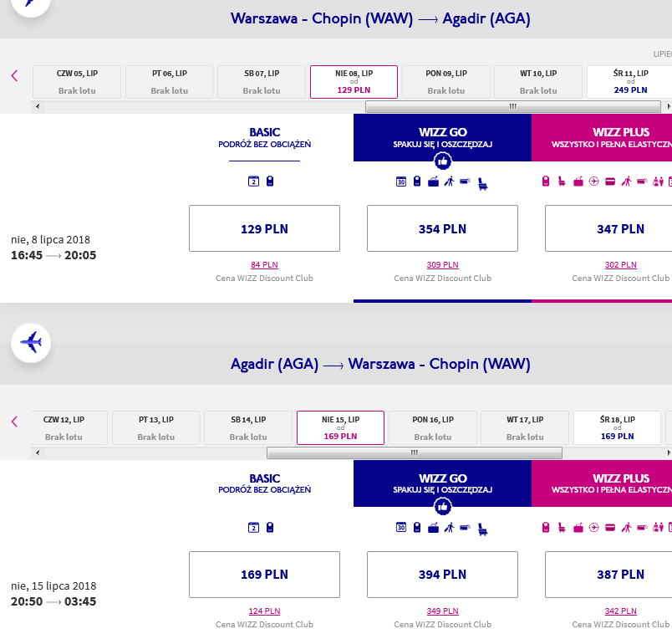Screen dimensions: 672x634
Task: Click the 30-day calendar icon under WIZZ GO for the Warszawa–Agadir flight
Action: 401,182
